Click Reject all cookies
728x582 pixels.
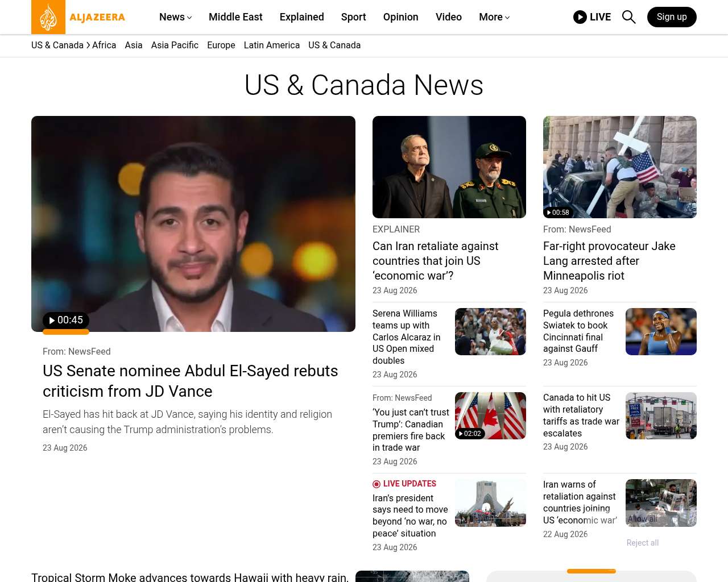point(643,543)
